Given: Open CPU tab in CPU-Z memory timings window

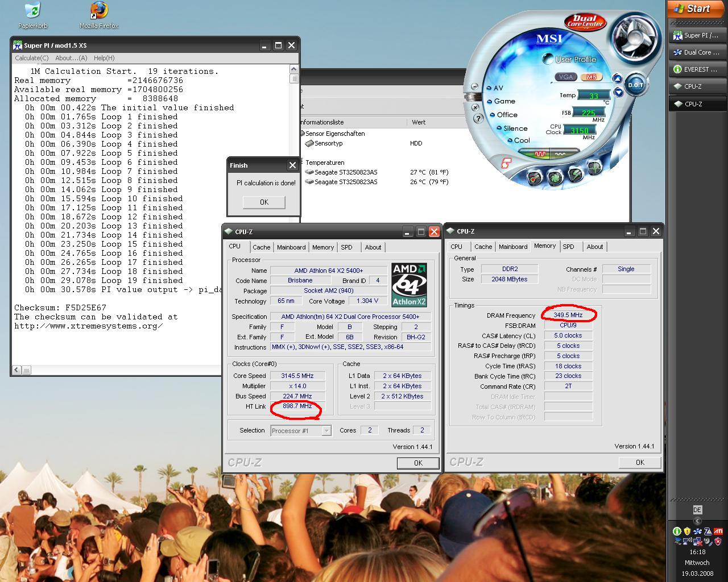Looking at the screenshot, I should (x=456, y=247).
